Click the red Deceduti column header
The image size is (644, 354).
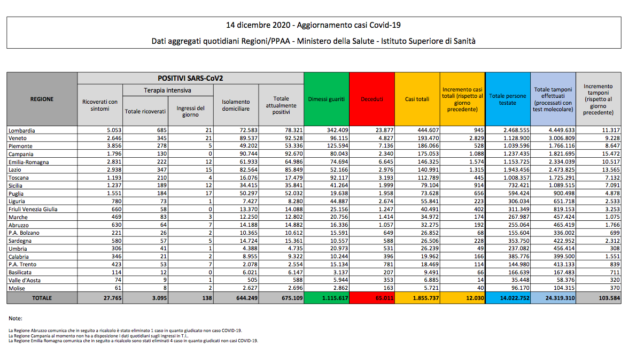371,99
